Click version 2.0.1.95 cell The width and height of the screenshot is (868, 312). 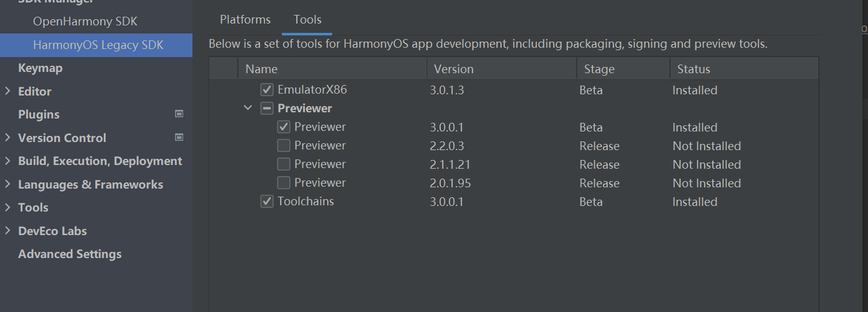click(x=450, y=184)
